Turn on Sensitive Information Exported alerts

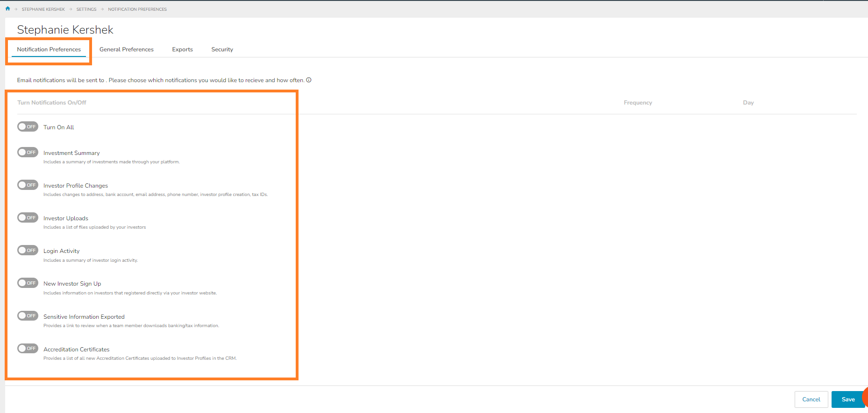pos(28,316)
